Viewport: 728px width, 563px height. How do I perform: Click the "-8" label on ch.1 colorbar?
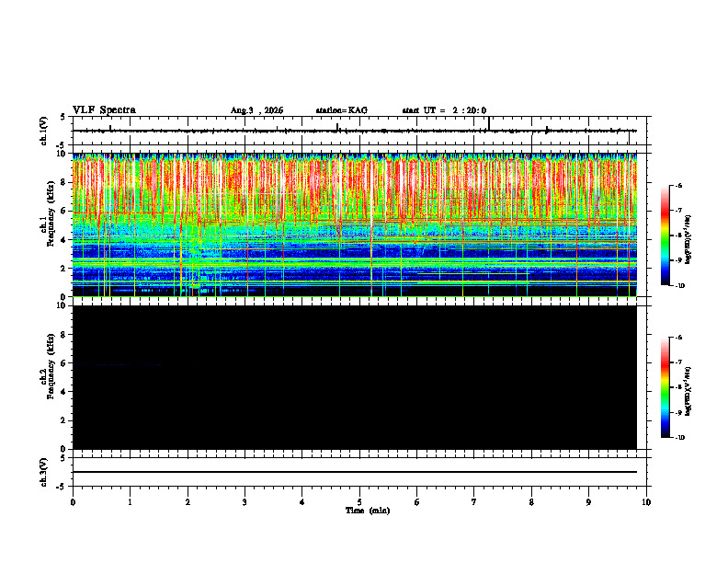[678, 236]
